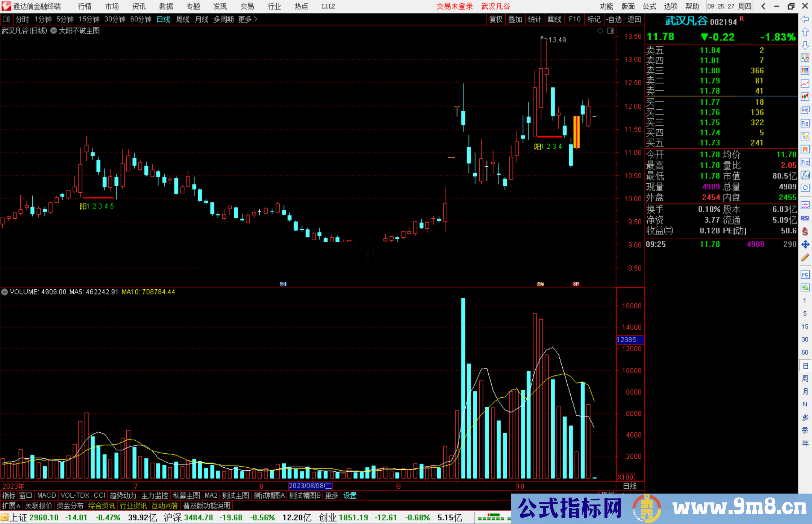Click the watchlist with checkmark sidebar icon

click(805, 58)
